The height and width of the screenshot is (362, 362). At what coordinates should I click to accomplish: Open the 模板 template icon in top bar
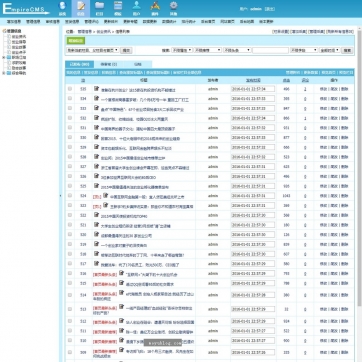(118, 8)
